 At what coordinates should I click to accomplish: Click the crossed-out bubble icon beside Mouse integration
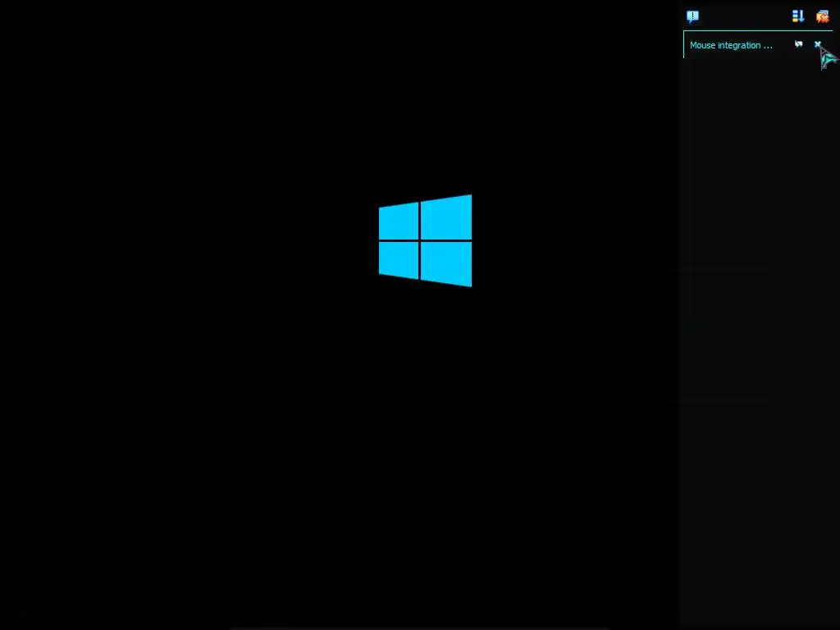coord(799,44)
